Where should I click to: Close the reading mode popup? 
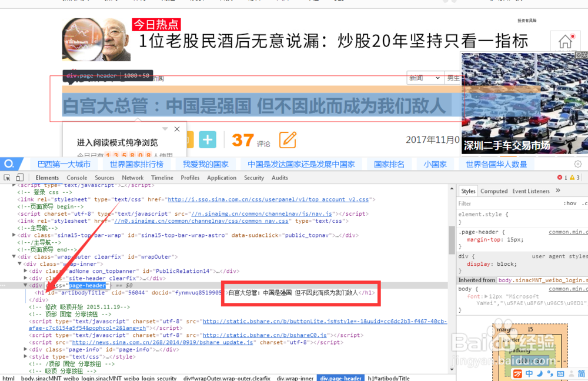(x=177, y=129)
